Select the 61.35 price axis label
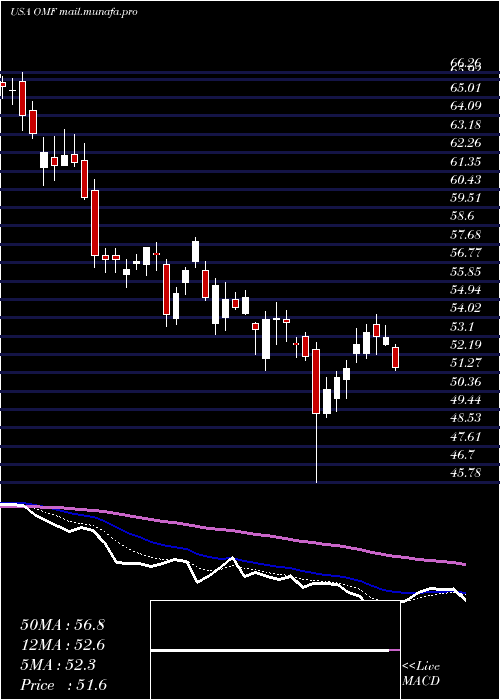 tap(466, 161)
